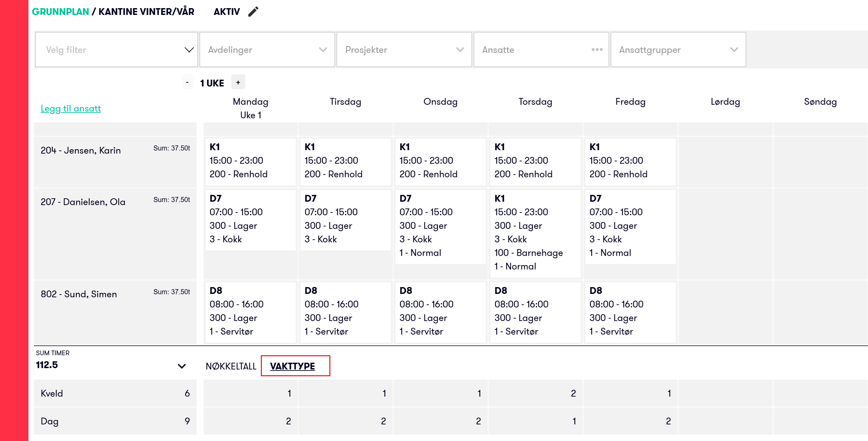This screenshot has height=441, width=868.
Task: Collapse the Sum timer chevron
Action: (x=182, y=366)
